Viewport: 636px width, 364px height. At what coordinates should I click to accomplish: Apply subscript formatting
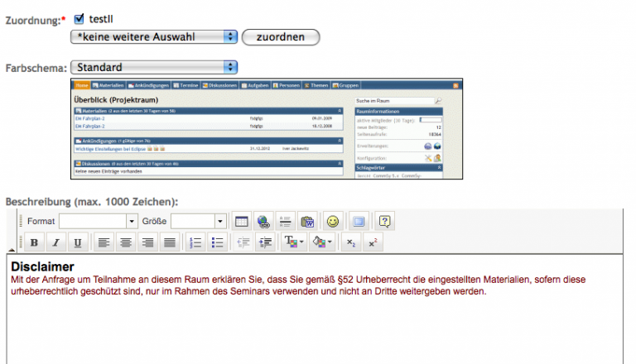[351, 242]
